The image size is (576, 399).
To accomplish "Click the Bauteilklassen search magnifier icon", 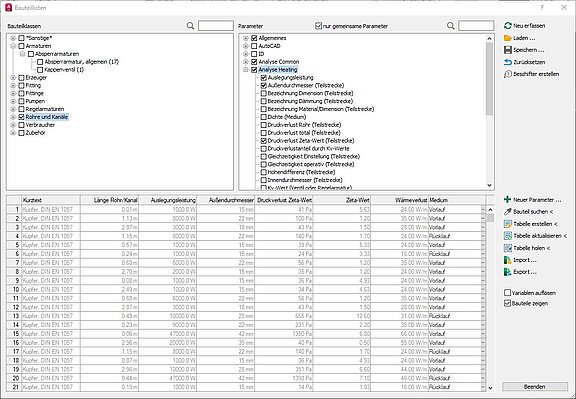I will [190, 26].
